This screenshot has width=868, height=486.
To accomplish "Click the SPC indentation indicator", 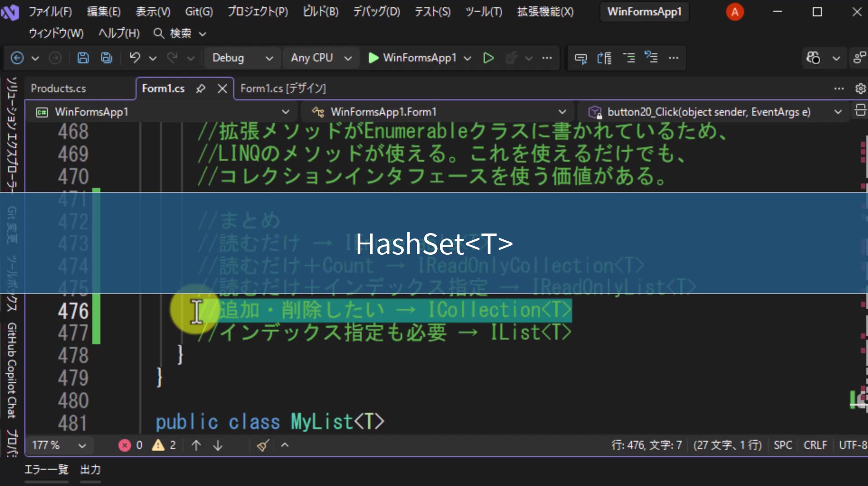I will pos(783,445).
